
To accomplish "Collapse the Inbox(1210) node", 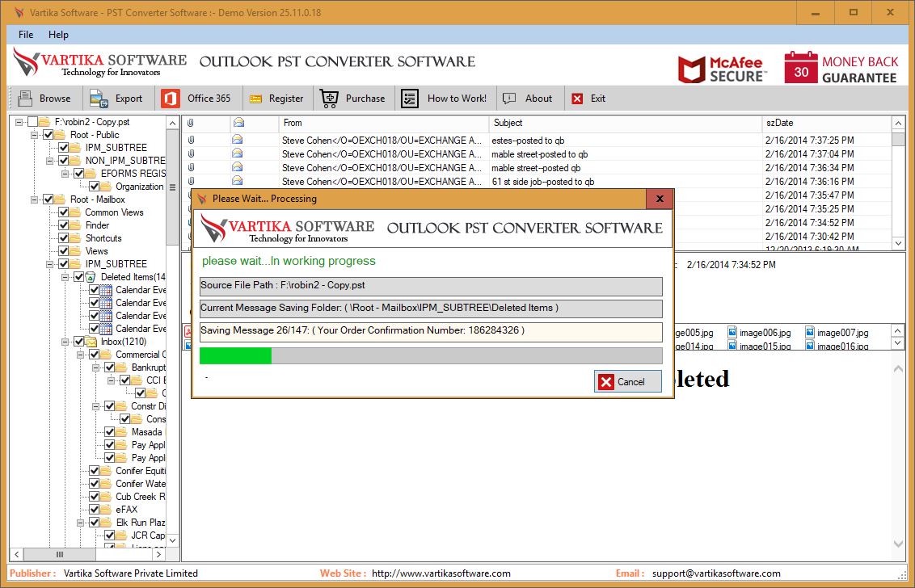I will coord(65,342).
